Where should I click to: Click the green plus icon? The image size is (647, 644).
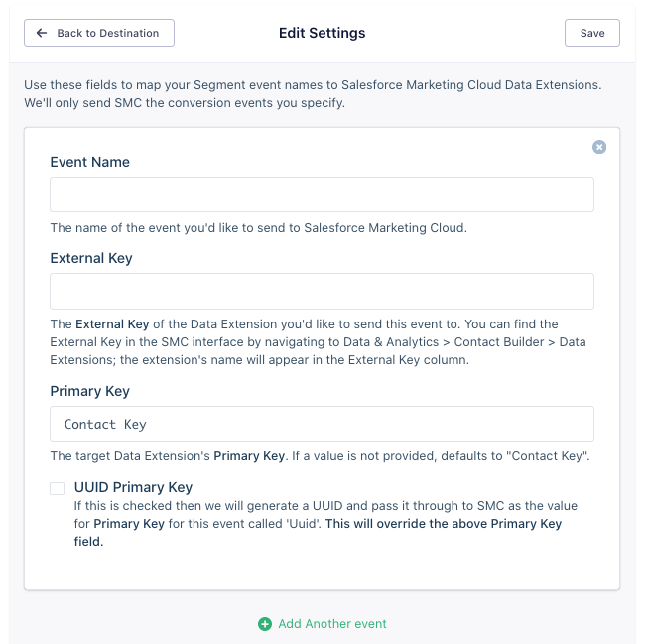[265, 624]
